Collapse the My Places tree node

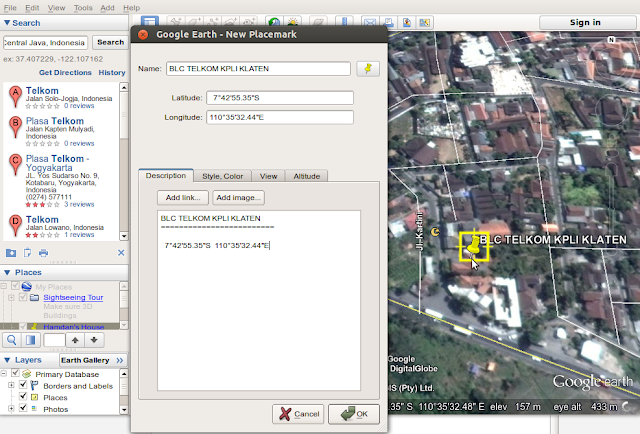4,286
